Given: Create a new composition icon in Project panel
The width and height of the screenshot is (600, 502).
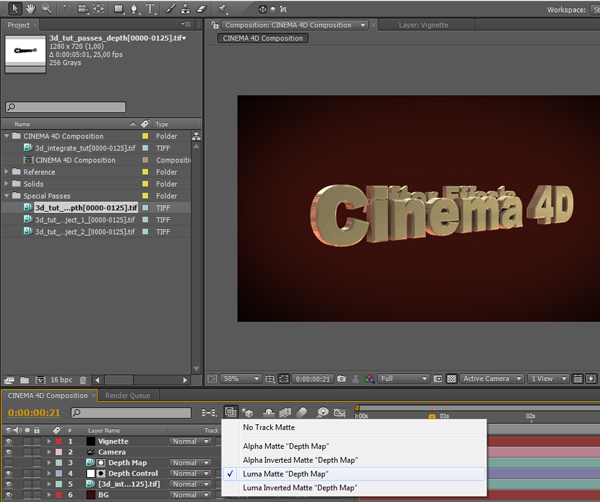Looking at the screenshot, I should (x=40, y=380).
